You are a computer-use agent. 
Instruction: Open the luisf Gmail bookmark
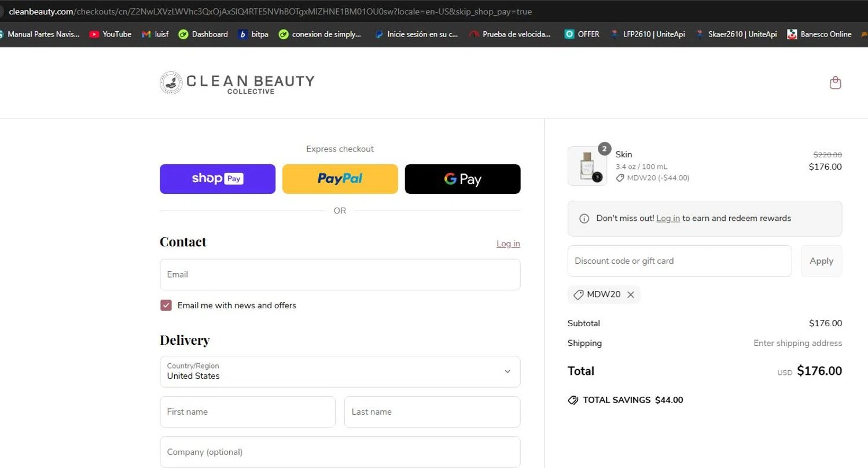pos(155,34)
